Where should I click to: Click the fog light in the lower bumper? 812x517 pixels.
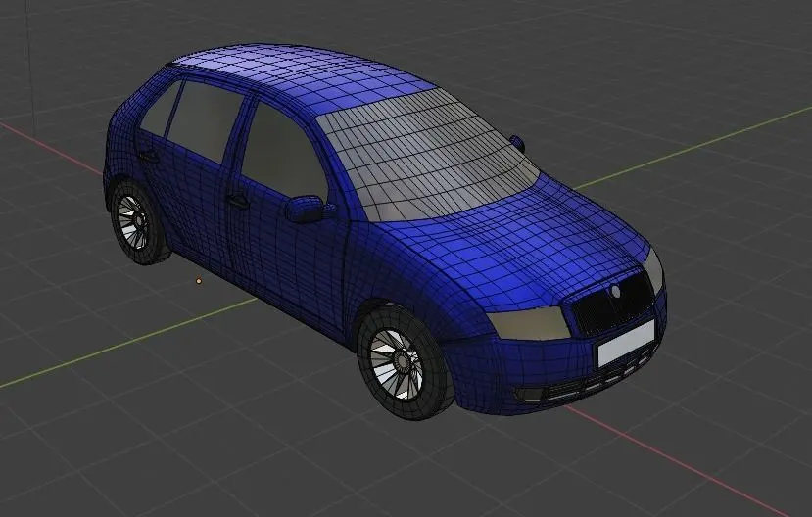click(x=528, y=395)
